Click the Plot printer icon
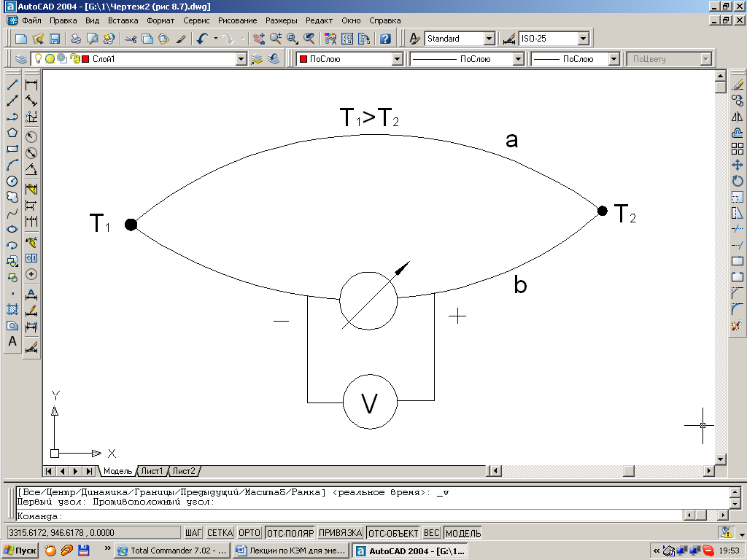The image size is (747, 560). [x=76, y=39]
